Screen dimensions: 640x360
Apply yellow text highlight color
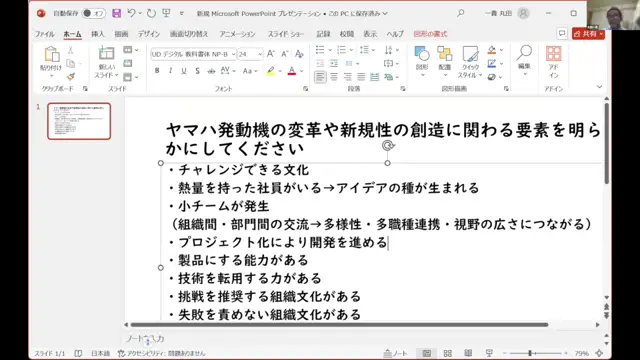pos(271,71)
